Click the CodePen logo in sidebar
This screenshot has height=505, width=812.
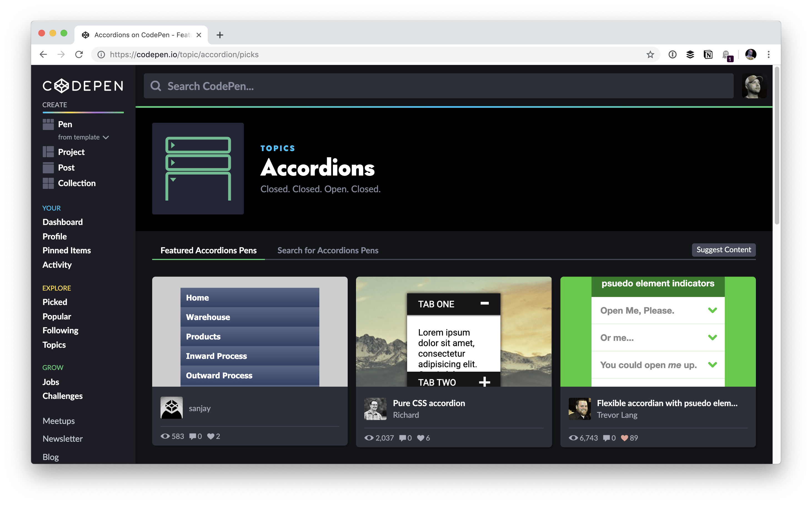tap(83, 86)
